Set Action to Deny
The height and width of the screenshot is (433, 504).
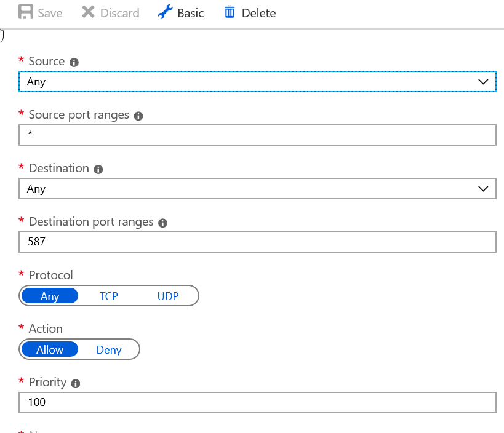coord(109,350)
